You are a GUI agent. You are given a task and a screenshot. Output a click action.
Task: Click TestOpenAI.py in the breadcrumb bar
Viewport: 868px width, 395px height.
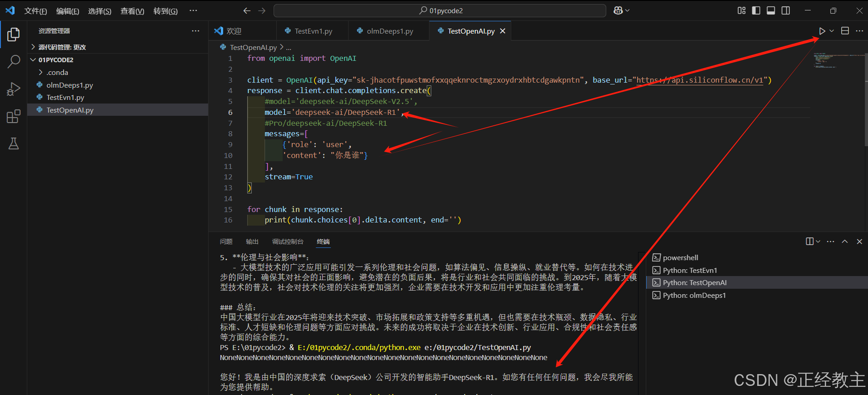[253, 47]
